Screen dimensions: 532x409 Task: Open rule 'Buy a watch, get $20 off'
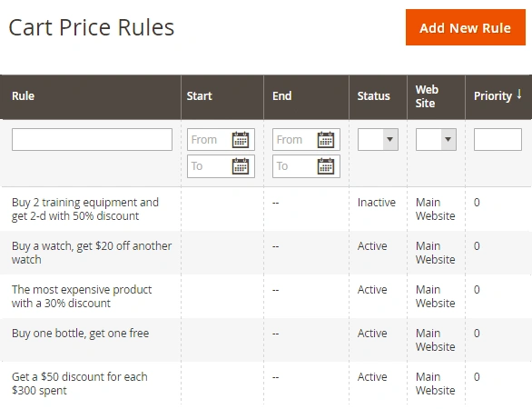point(266,253)
